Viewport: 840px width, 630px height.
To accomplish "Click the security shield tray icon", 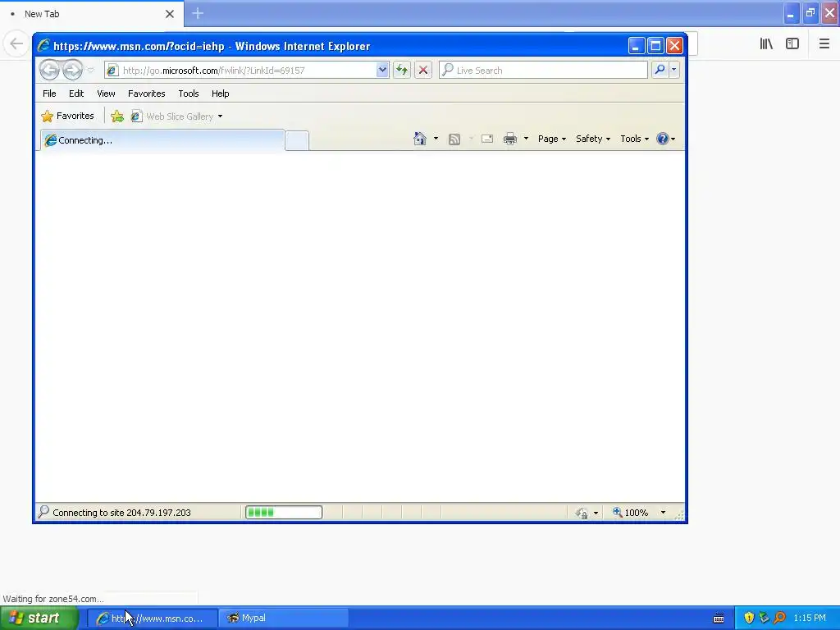I will click(749, 619).
